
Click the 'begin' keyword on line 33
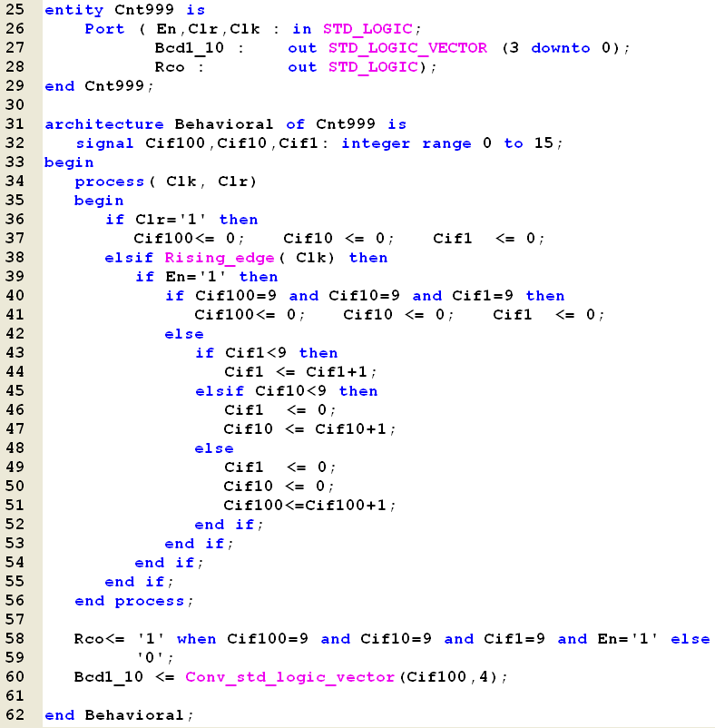69,163
